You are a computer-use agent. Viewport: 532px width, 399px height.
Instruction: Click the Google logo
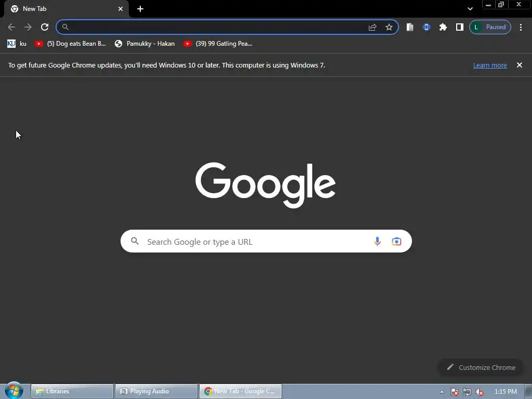pyautogui.click(x=265, y=185)
